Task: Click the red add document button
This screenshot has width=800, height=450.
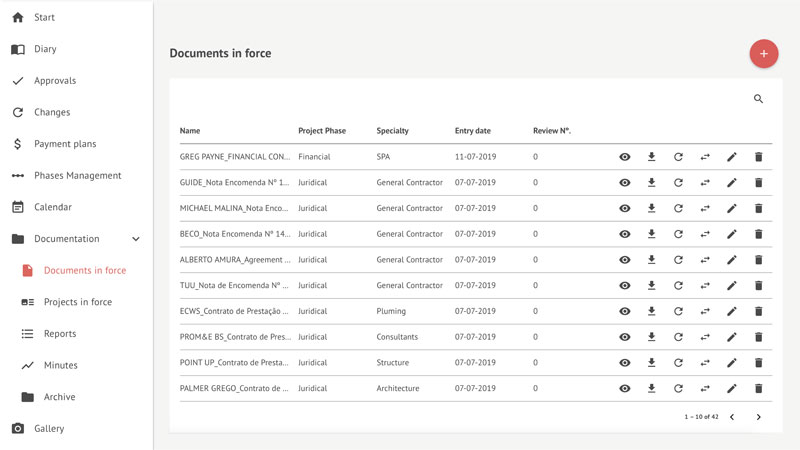Action: click(x=764, y=54)
